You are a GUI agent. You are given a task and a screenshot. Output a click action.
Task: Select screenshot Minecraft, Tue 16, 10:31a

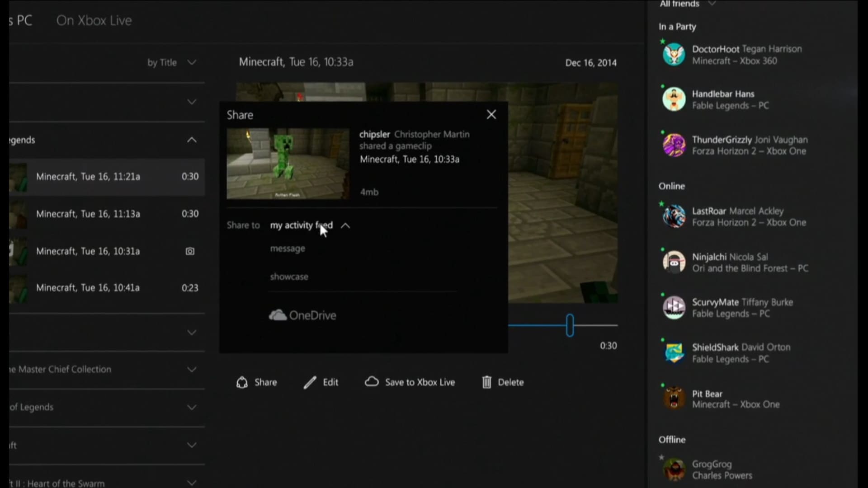pos(107,251)
